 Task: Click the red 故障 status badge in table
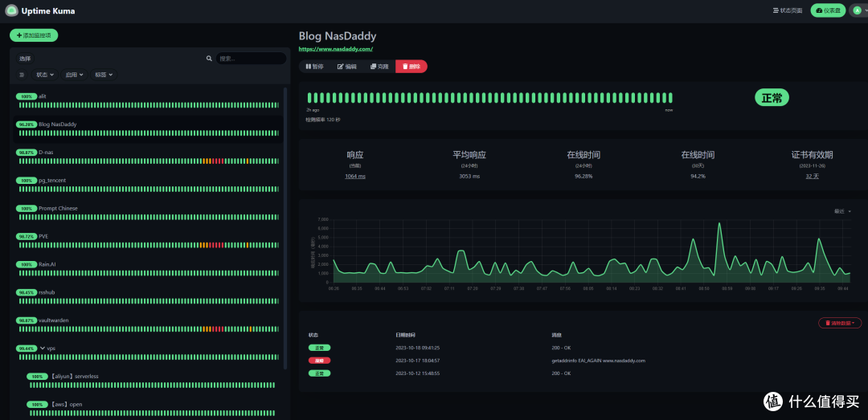[x=319, y=361]
